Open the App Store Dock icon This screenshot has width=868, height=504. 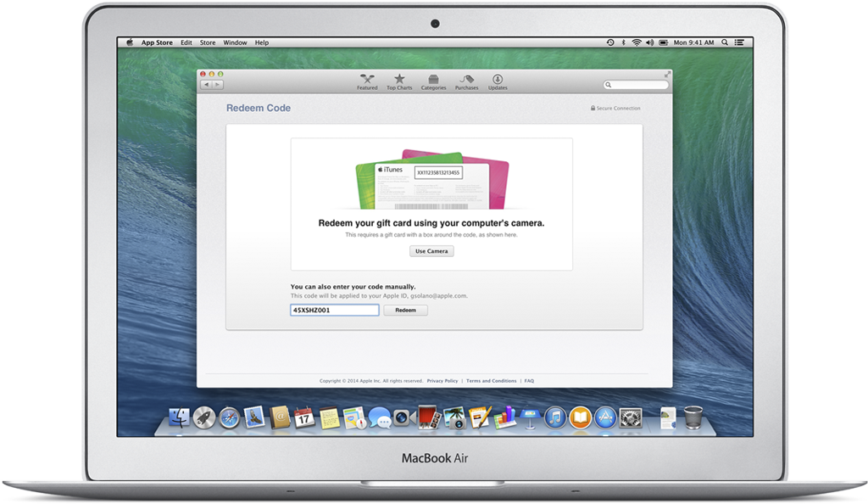pos(605,417)
